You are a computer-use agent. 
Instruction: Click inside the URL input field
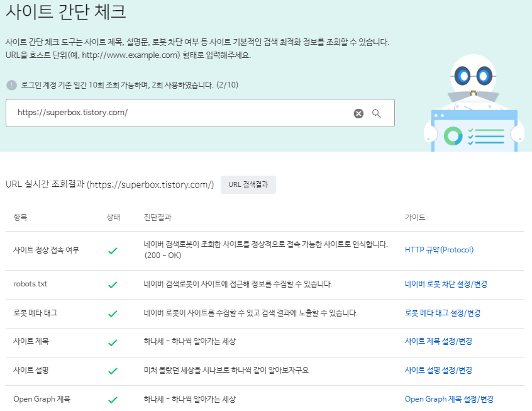tap(189, 113)
